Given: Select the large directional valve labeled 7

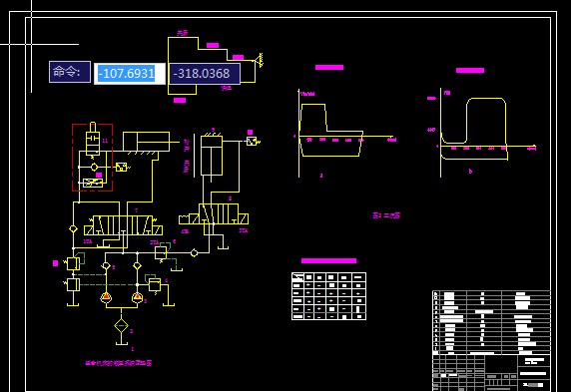Looking at the screenshot, I should tap(123, 225).
